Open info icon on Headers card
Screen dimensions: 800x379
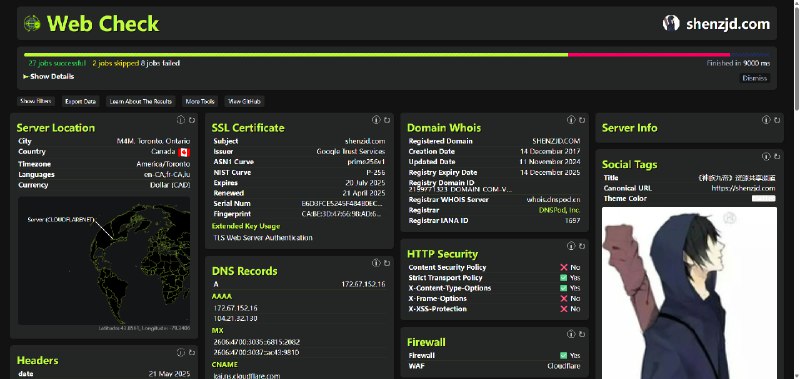(x=181, y=352)
